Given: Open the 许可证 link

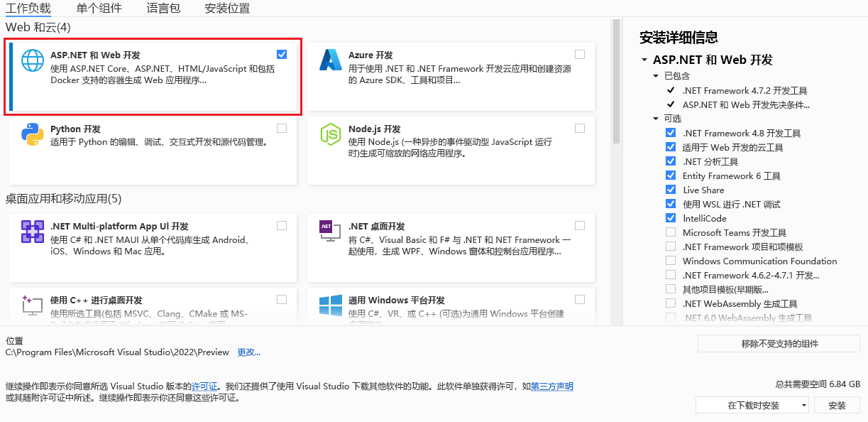Looking at the screenshot, I should (204, 386).
